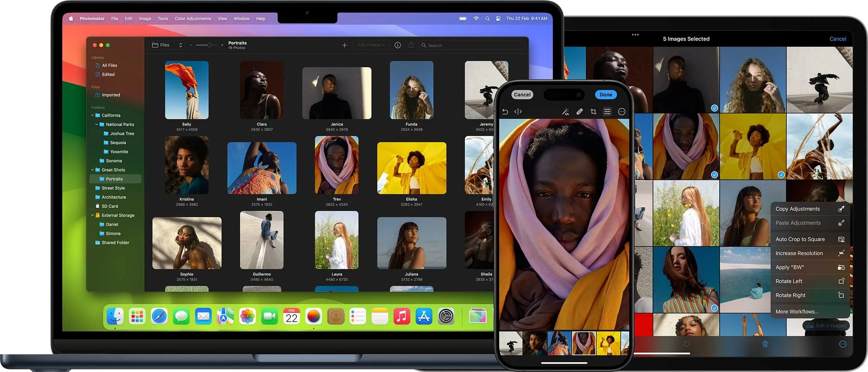Choose Auto Crop to Square
Image resolution: width=868 pixels, height=372 pixels.
(x=810, y=239)
